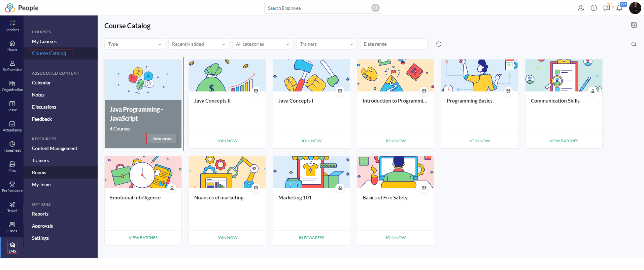
Task: Open Trainers in the Resources menu
Action: point(40,160)
